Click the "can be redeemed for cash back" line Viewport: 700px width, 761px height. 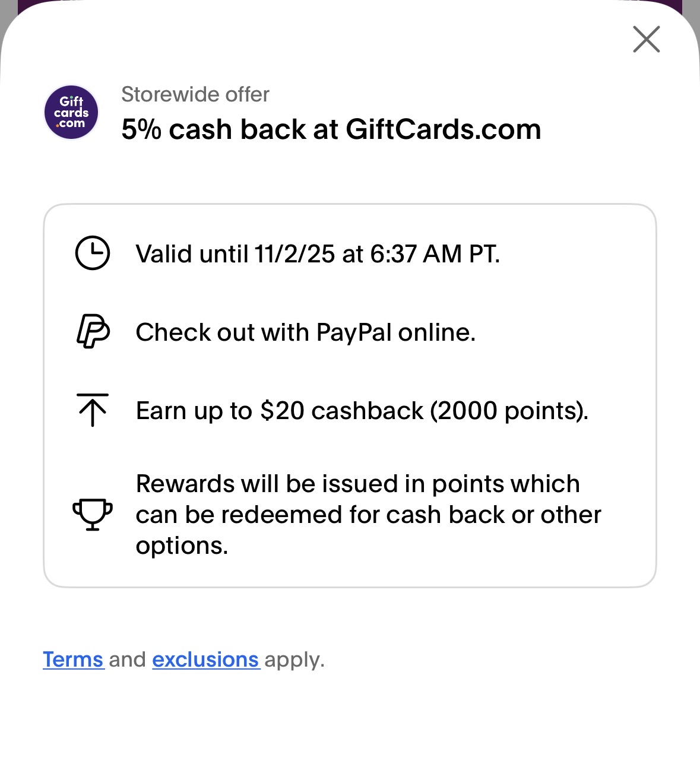(x=368, y=515)
